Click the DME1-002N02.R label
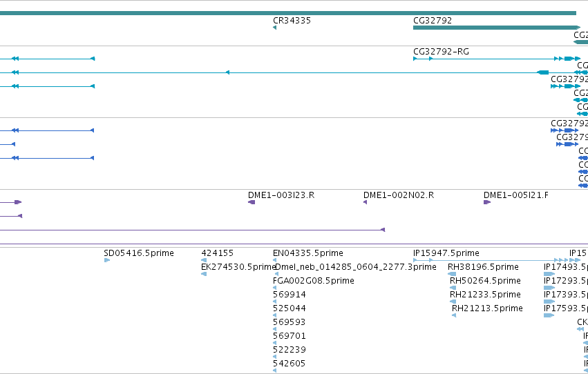The height and width of the screenshot is (374, 588). tap(399, 195)
